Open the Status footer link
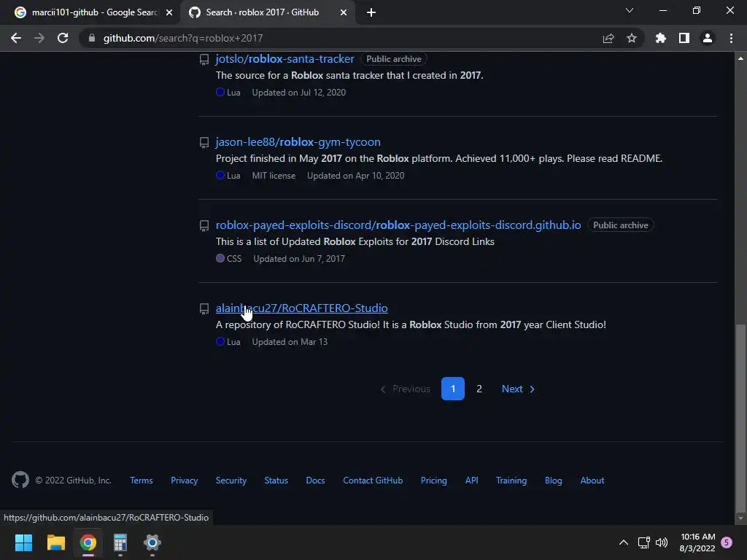The image size is (747, 560). click(x=276, y=481)
